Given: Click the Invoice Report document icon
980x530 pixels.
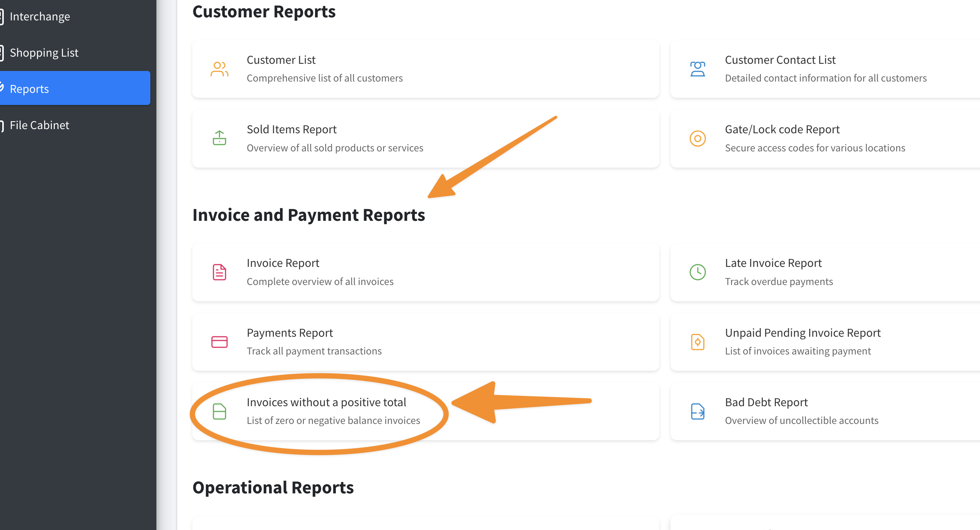Looking at the screenshot, I should tap(219, 272).
